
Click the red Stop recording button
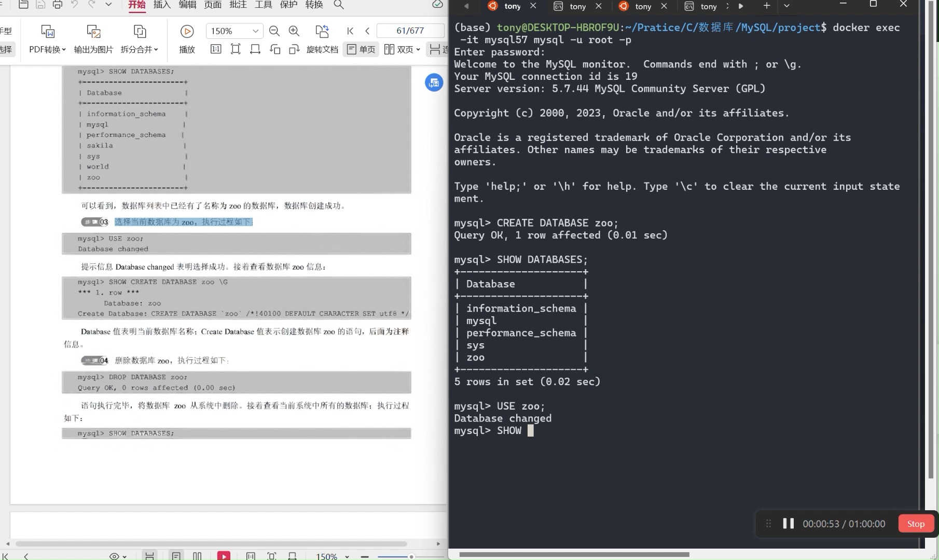coord(916,524)
